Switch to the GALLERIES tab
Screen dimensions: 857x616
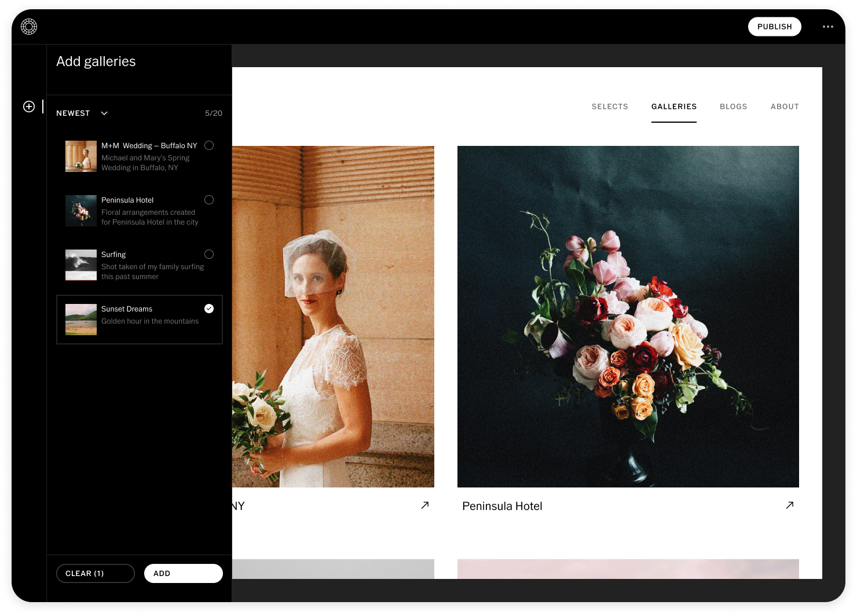tap(674, 107)
